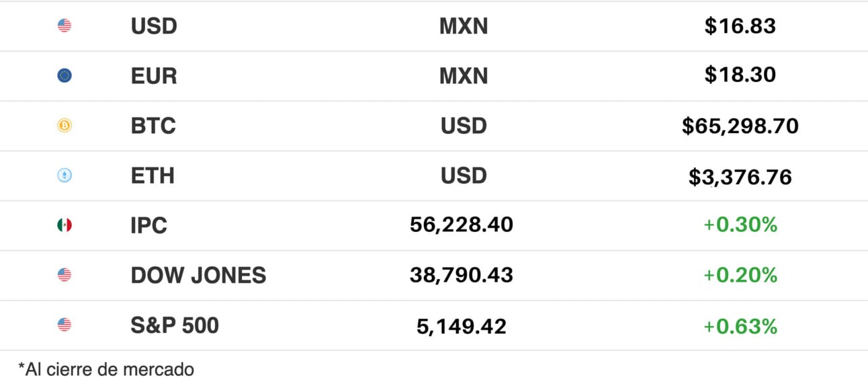Click the US flag beside DOW JONES
868x390 pixels.
tap(64, 275)
